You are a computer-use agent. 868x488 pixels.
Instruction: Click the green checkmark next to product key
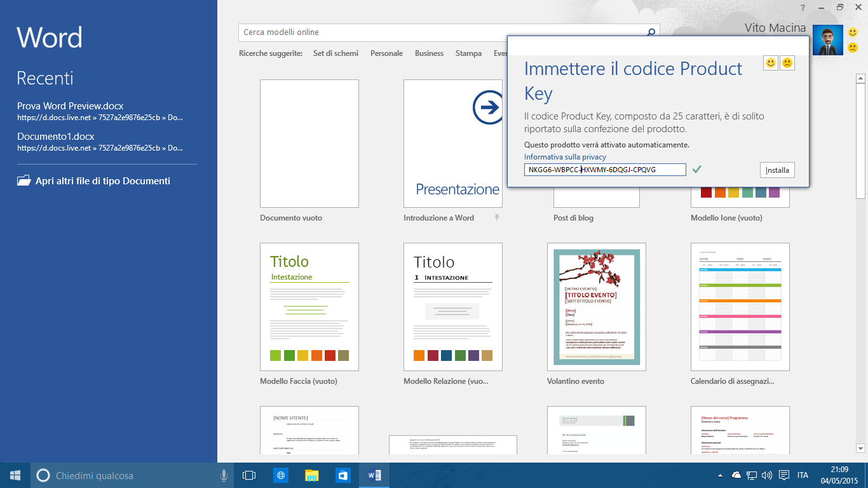pyautogui.click(x=696, y=169)
